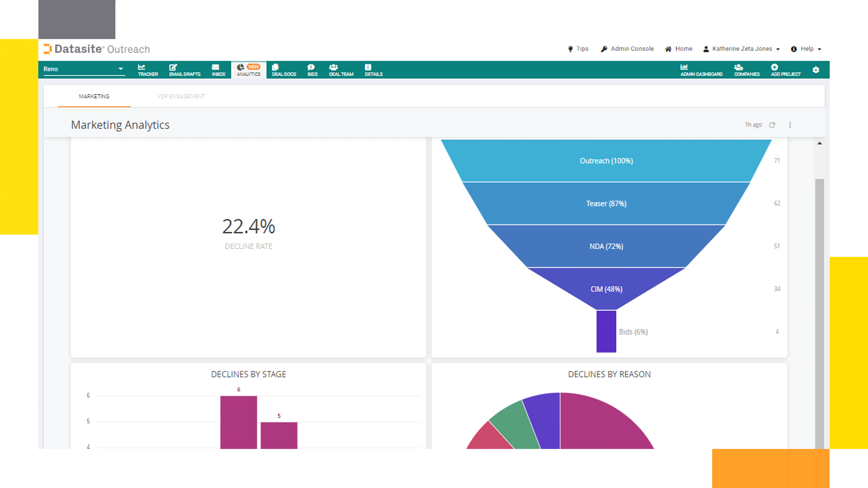Click the 22.4% decline rate value
The height and width of the screenshot is (488, 868).
pos(249,226)
